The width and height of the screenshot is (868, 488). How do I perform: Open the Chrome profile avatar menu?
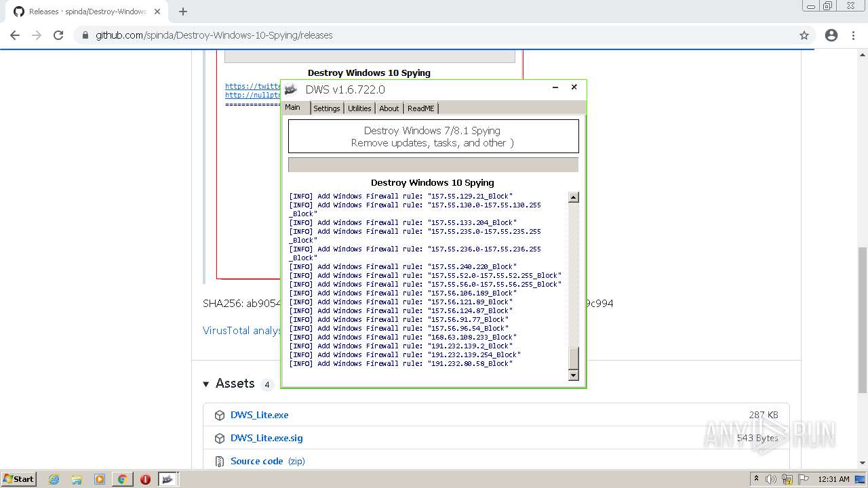pos(831,35)
